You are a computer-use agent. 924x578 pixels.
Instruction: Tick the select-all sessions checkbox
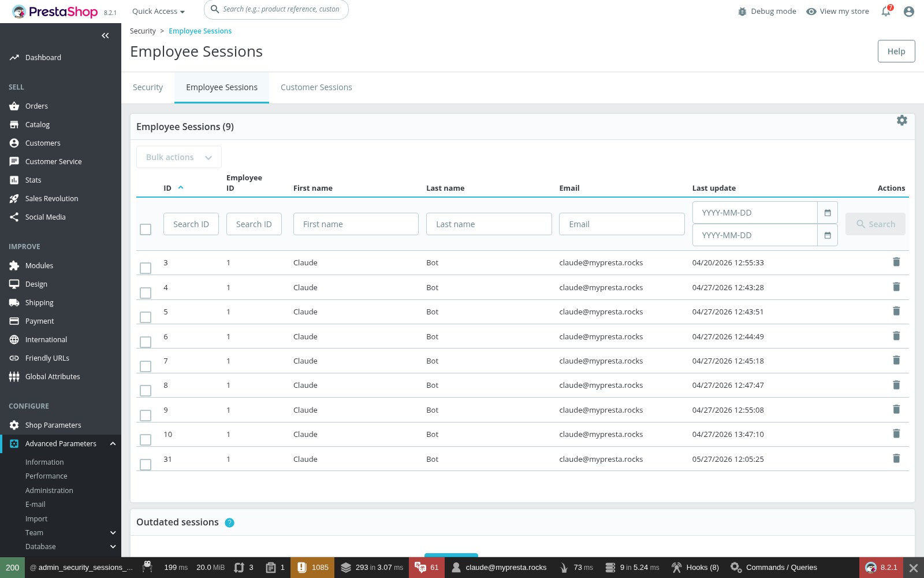(x=146, y=229)
